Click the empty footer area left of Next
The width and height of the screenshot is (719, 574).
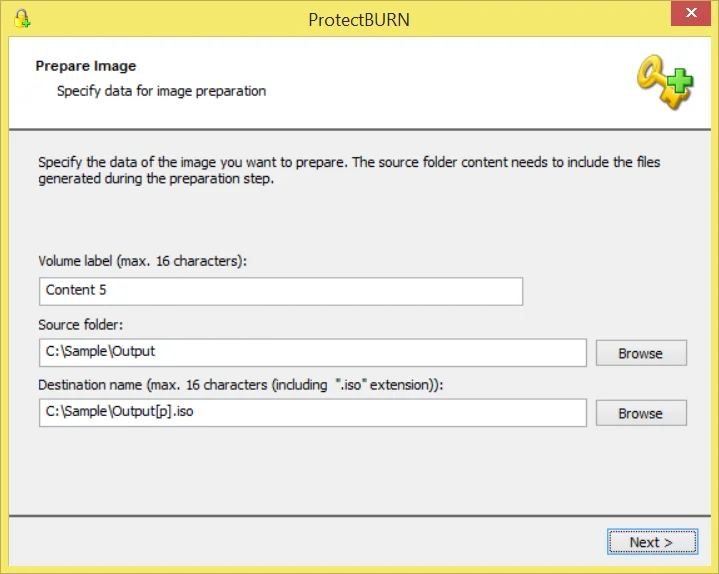(300, 542)
